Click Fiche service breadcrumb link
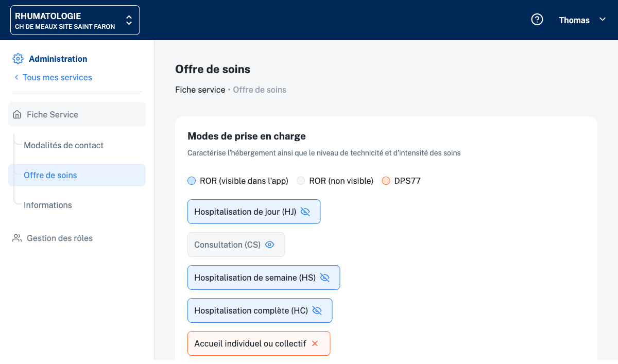 pos(200,90)
